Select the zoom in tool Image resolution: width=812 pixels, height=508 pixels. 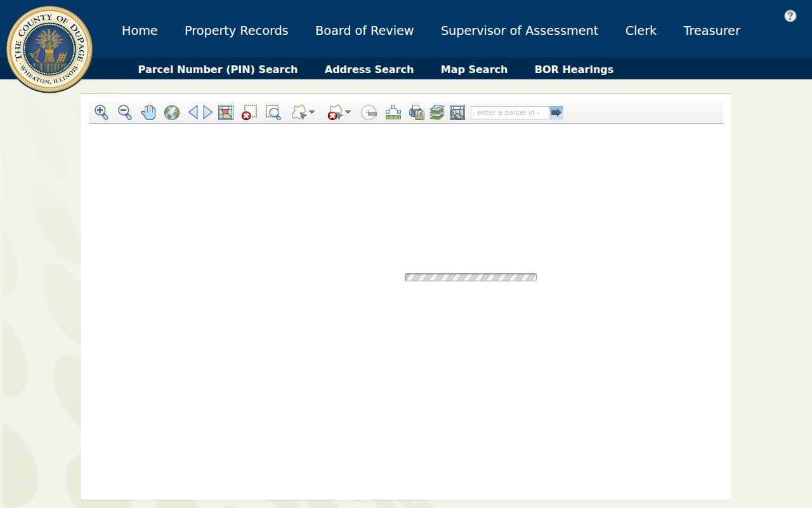pos(101,112)
